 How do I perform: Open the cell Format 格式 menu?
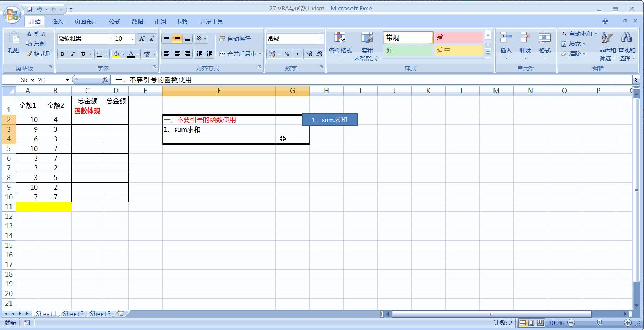[x=544, y=46]
